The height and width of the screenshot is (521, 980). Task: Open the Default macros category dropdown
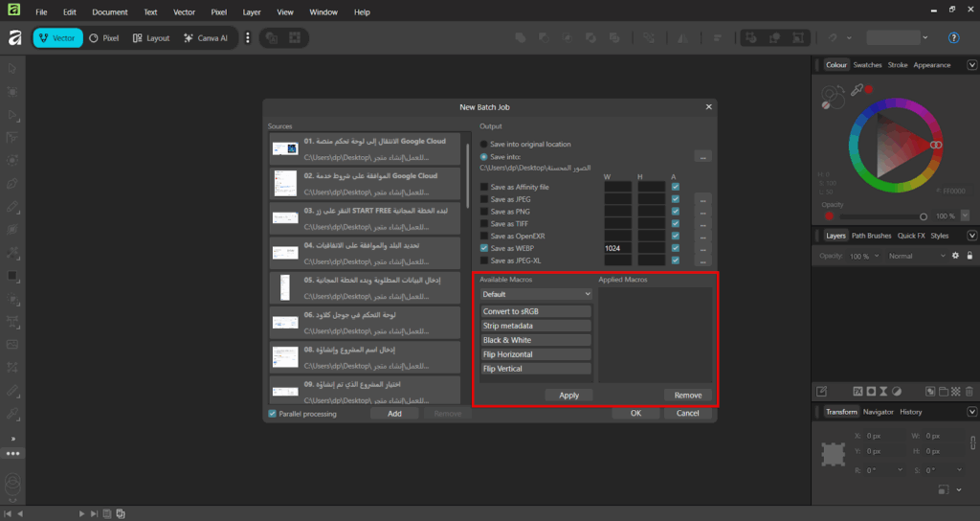tap(537, 294)
